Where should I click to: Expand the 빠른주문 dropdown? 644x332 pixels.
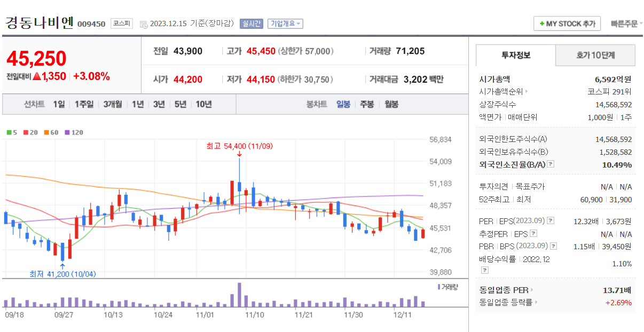tap(626, 23)
